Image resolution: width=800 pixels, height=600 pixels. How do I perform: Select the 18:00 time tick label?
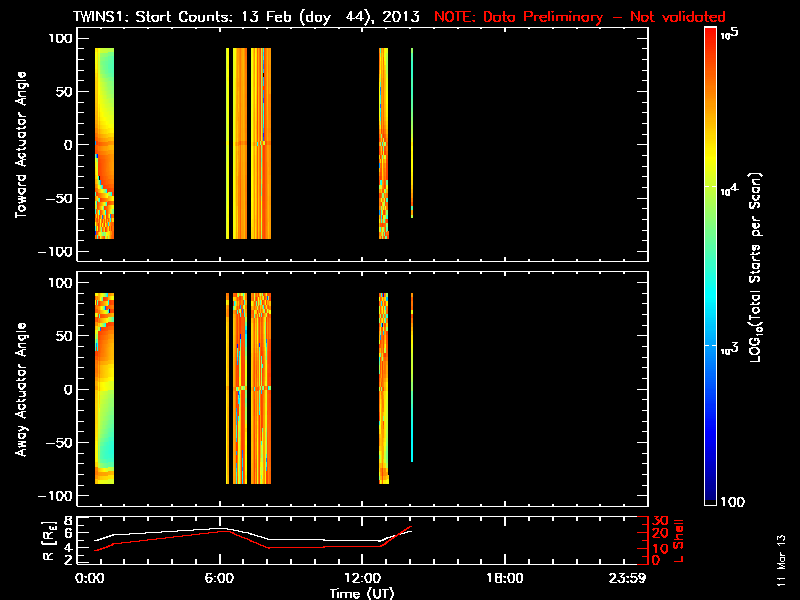[x=504, y=578]
